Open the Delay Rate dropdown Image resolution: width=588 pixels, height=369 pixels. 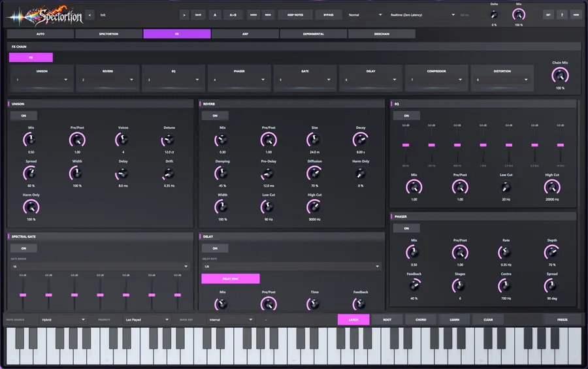pos(291,266)
